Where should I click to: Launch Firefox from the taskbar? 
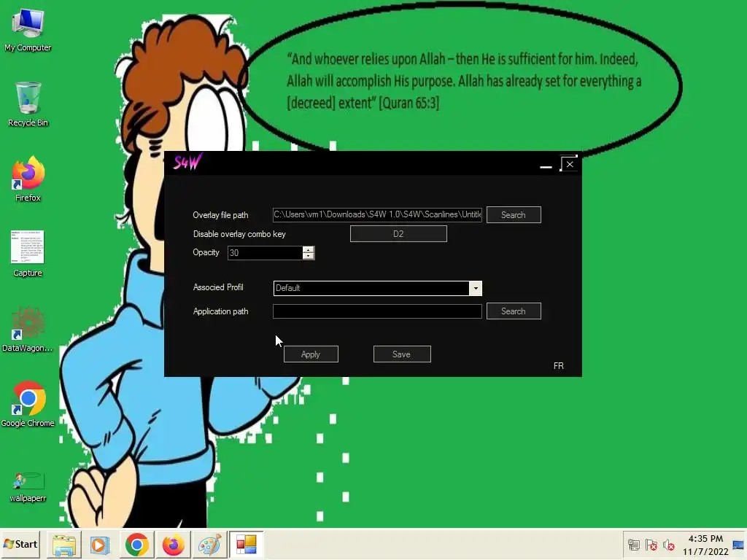point(173,545)
